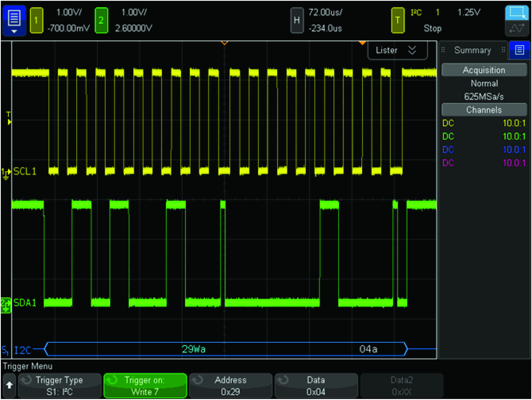Click the orange trigger time marker at top

coord(362,43)
